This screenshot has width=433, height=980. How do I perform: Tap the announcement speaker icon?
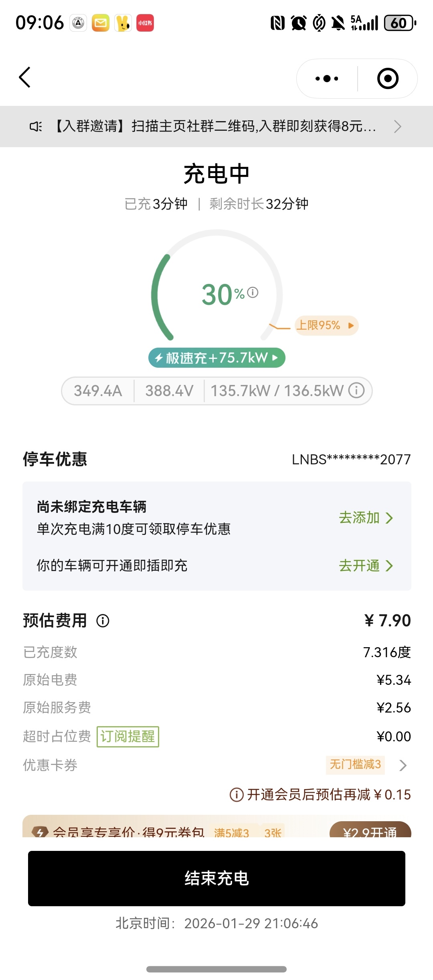click(36, 127)
